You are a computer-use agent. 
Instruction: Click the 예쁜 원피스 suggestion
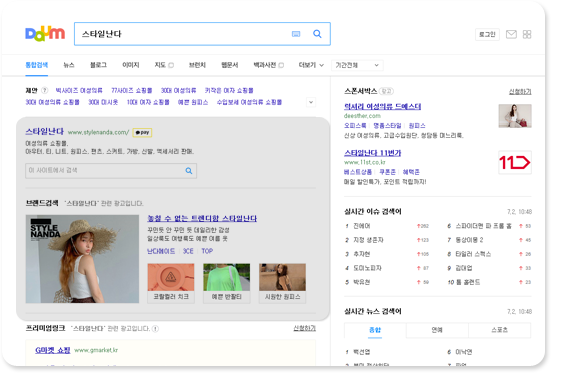[193, 102]
